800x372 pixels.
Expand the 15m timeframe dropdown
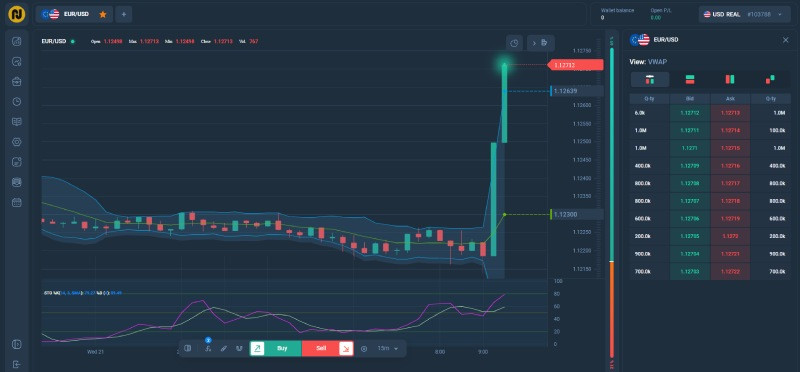coord(388,349)
